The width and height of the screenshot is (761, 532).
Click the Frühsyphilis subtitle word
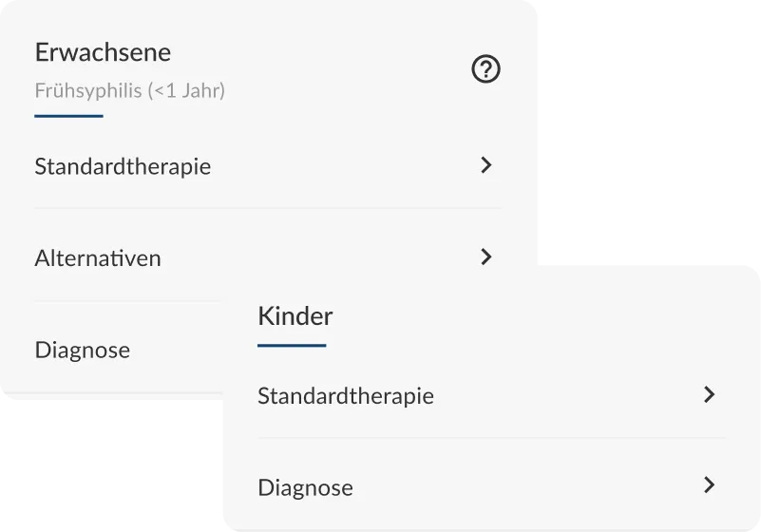[88, 91]
